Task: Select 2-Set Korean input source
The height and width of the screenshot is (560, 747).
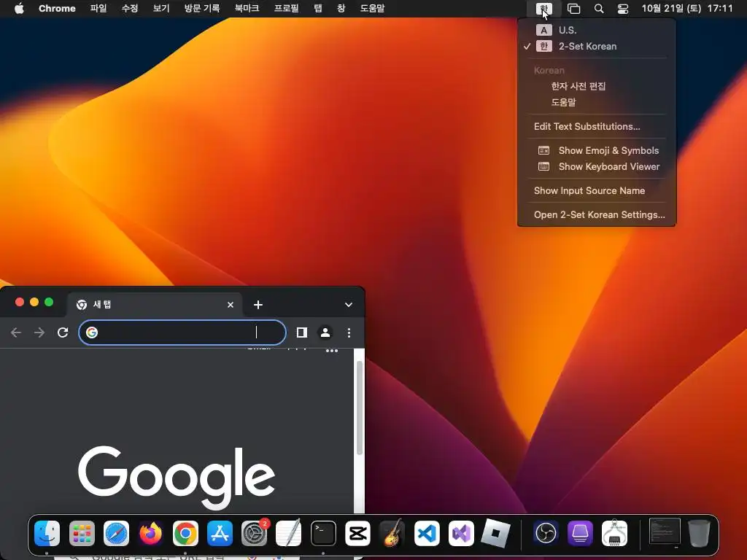Action: [x=597, y=46]
